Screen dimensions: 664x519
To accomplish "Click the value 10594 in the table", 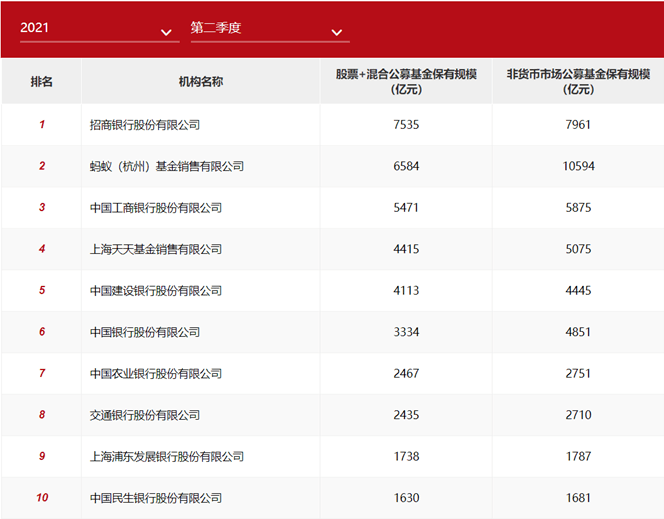I will click(578, 166).
